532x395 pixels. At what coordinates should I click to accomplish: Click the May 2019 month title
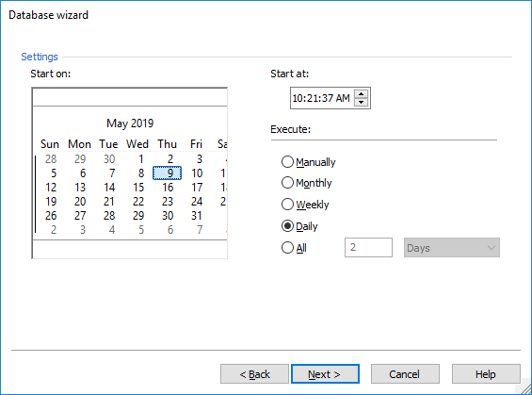(130, 123)
